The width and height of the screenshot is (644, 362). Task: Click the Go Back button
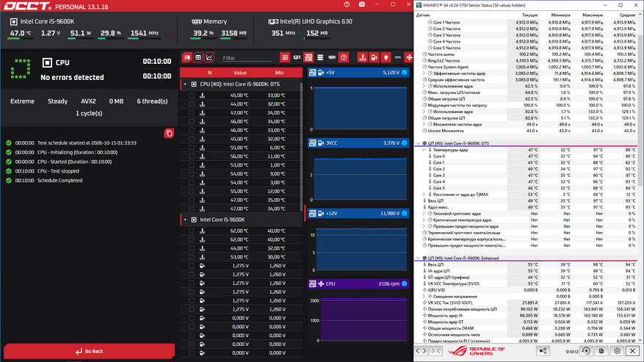[x=89, y=351]
